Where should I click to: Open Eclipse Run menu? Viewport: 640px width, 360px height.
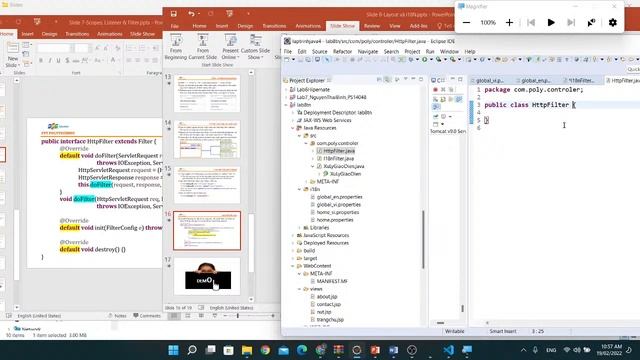tap(430, 52)
